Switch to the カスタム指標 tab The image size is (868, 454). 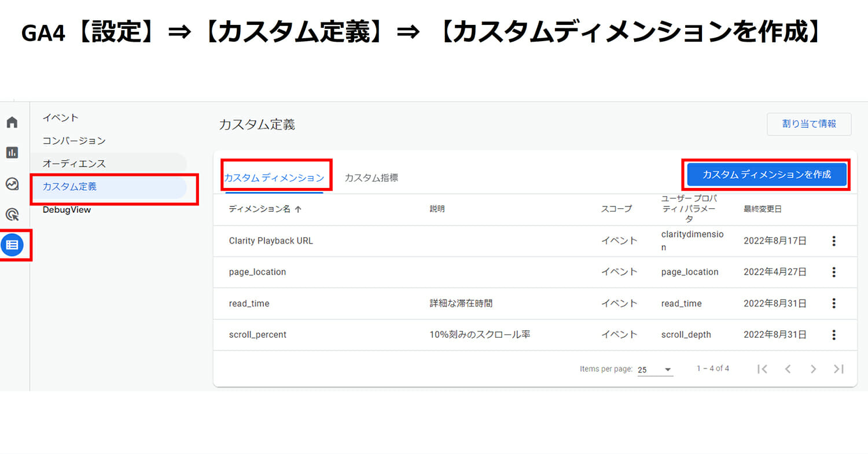tap(371, 178)
